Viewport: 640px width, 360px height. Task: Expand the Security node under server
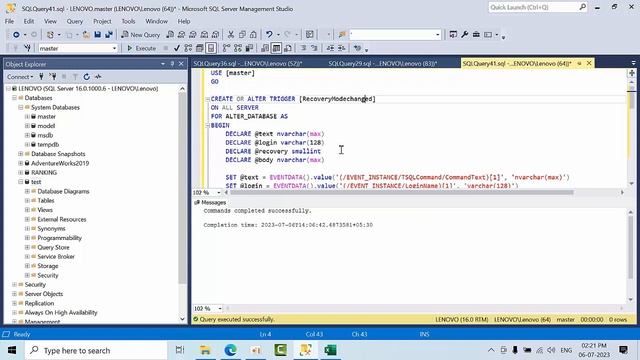(15, 284)
